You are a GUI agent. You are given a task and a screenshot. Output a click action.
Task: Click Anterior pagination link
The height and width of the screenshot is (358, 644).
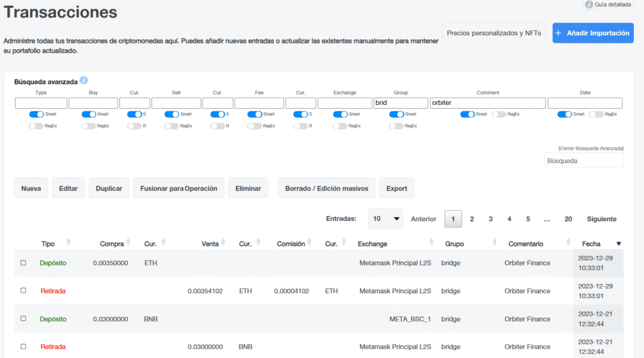click(x=423, y=219)
